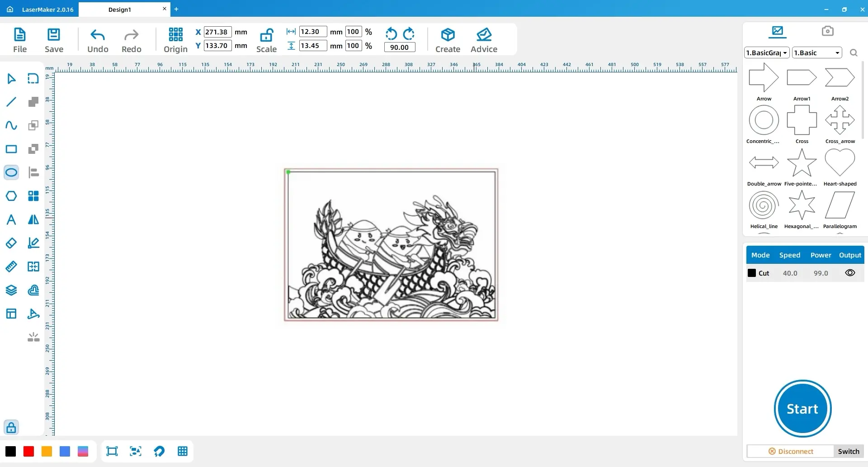Activate the ellipse drawing tool

click(11, 172)
